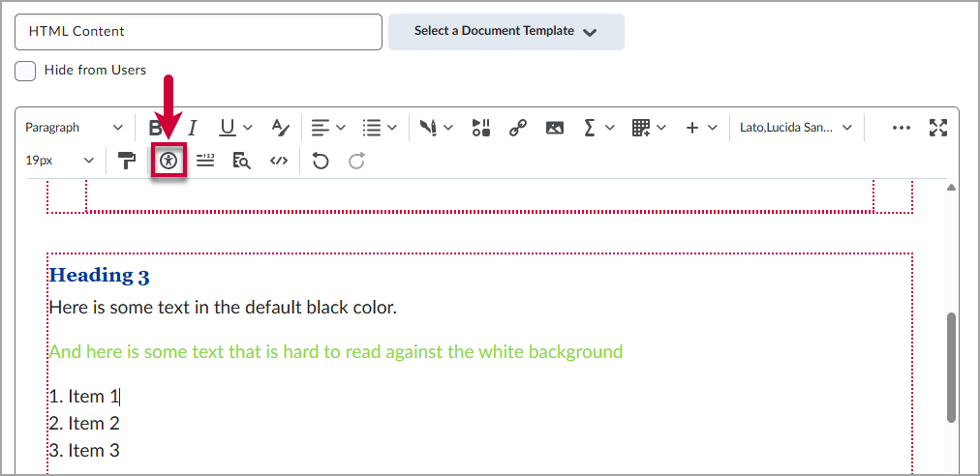Place cursor in list Item 3
Screen dimensions: 980x476
(x=84, y=451)
